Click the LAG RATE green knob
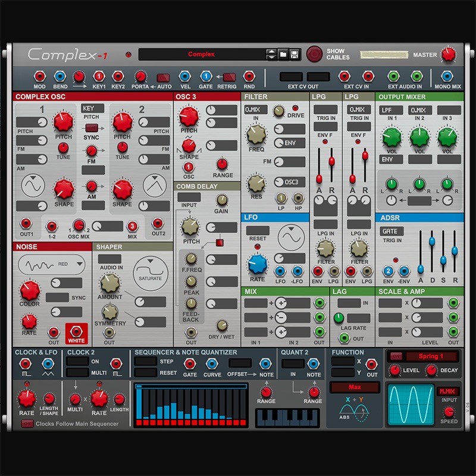This screenshot has height=476, width=476. point(339,318)
